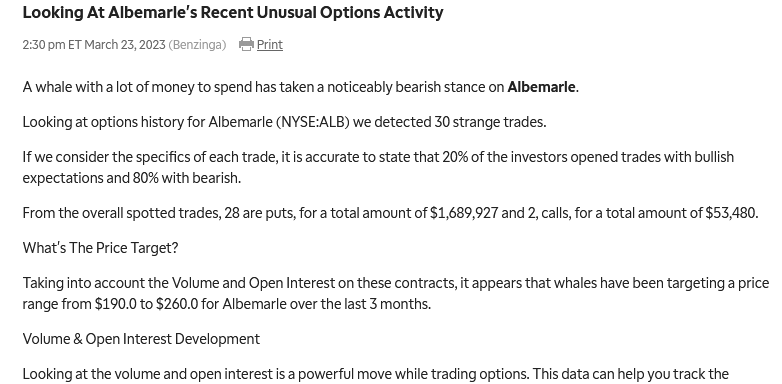782x384 pixels.
Task: Open the Print link
Action: pyautogui.click(x=270, y=45)
